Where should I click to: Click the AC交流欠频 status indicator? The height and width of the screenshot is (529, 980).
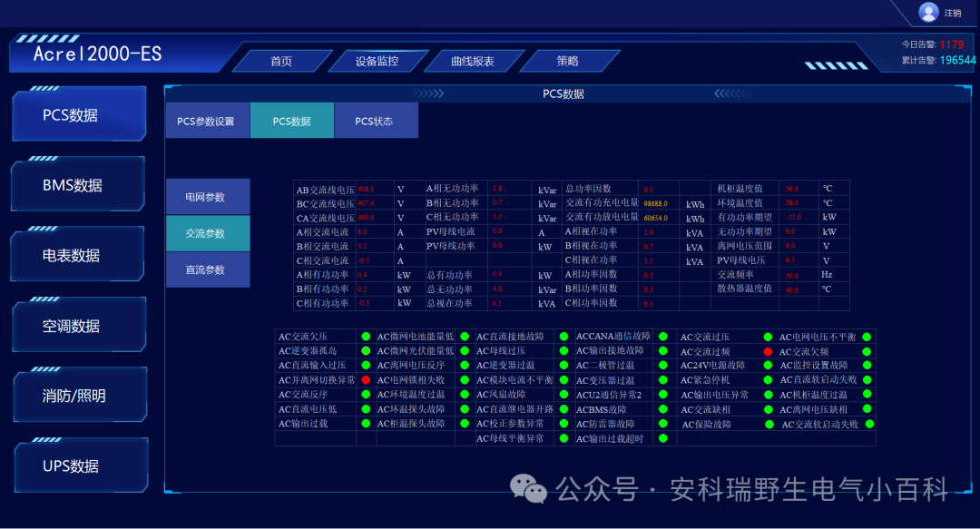867,351
